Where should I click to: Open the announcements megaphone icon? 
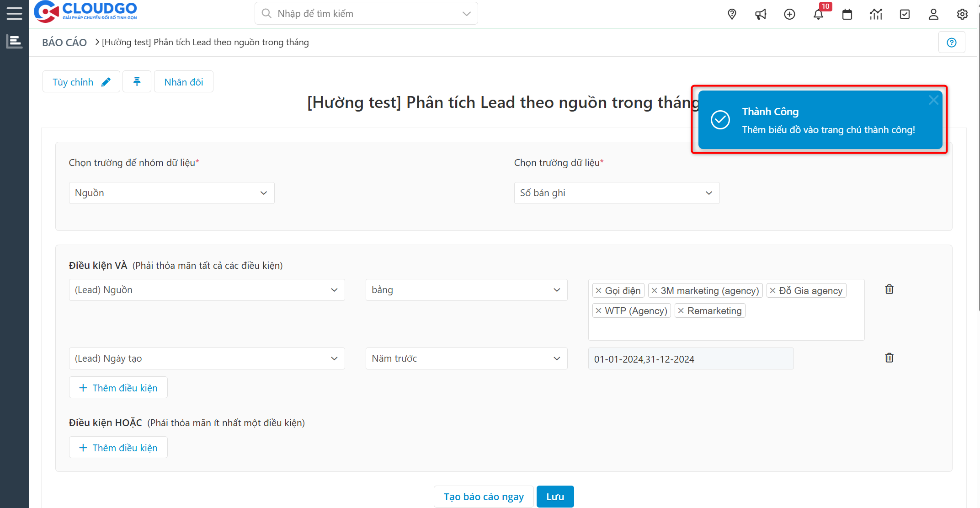click(x=761, y=14)
